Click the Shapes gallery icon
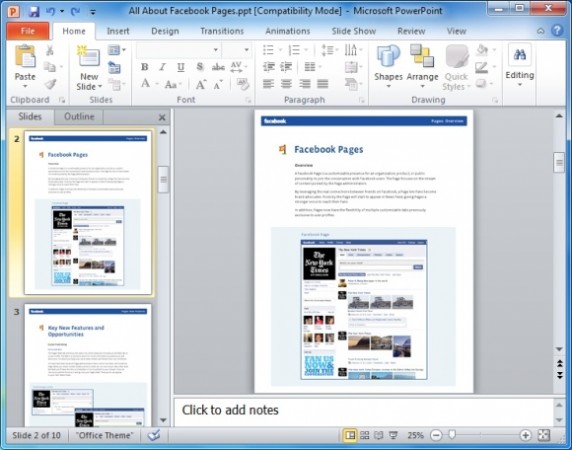This screenshot has width=572, height=450. (388, 56)
